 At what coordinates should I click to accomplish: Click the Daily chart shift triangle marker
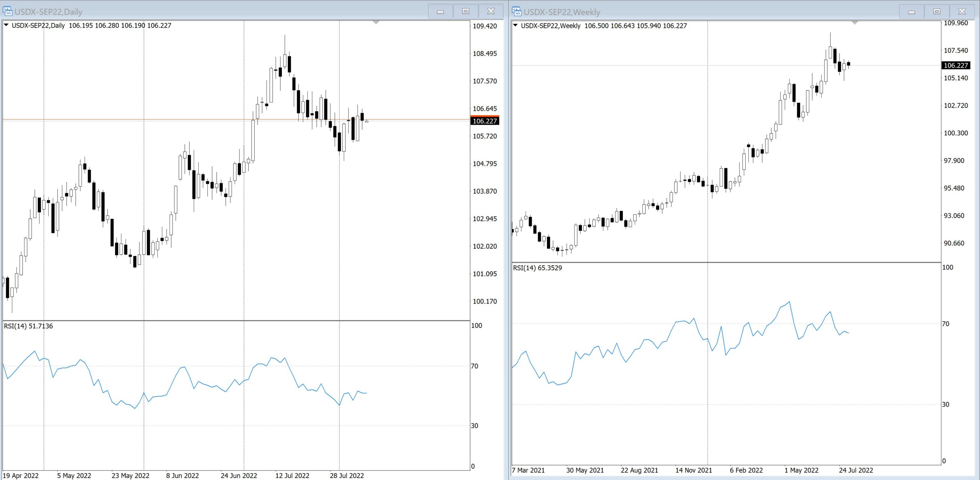tap(376, 23)
